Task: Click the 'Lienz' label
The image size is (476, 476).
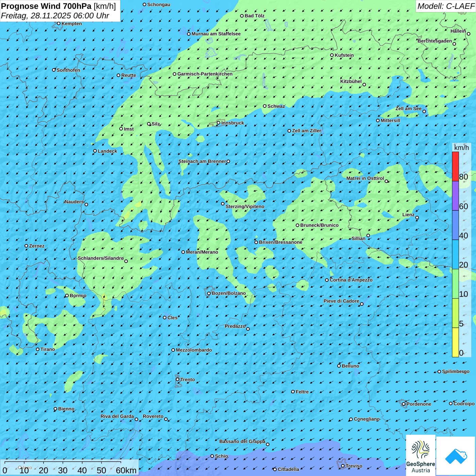Action: point(408,215)
